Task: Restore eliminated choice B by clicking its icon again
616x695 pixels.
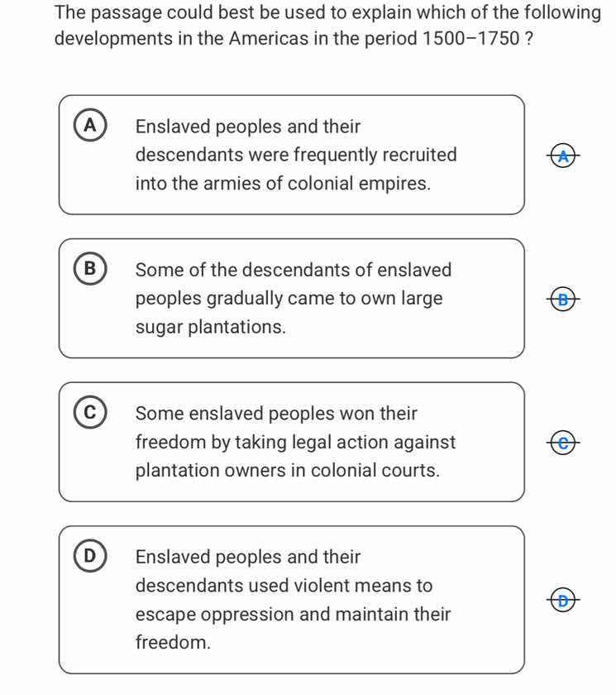Action: click(x=561, y=299)
